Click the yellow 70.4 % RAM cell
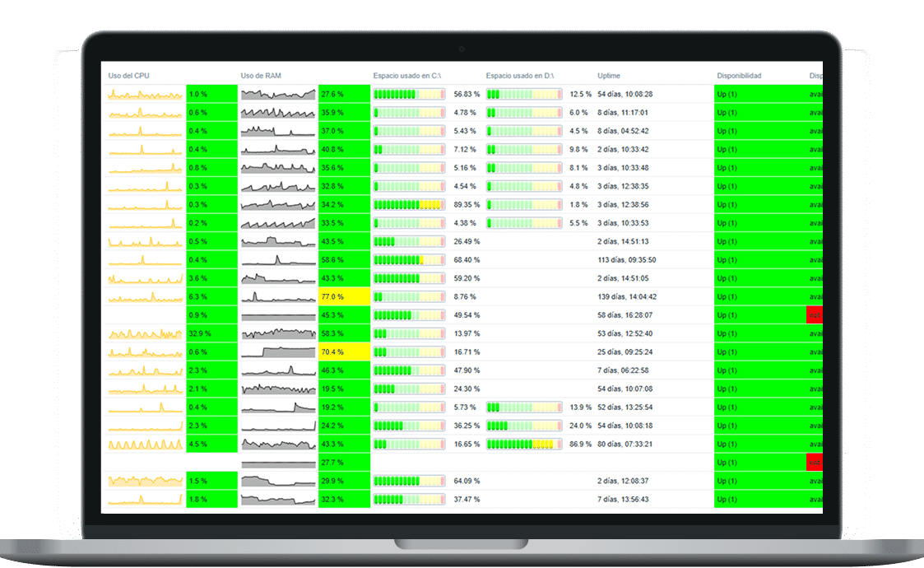 tap(343, 352)
